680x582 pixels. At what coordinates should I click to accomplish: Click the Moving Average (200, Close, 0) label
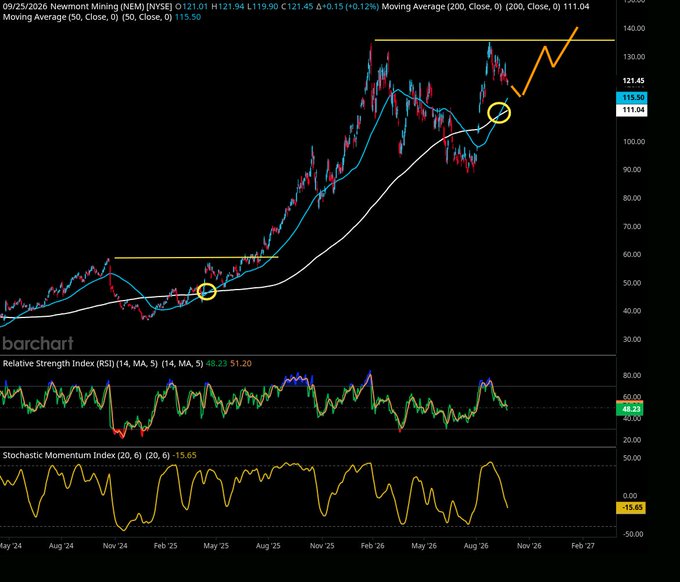(x=442, y=7)
